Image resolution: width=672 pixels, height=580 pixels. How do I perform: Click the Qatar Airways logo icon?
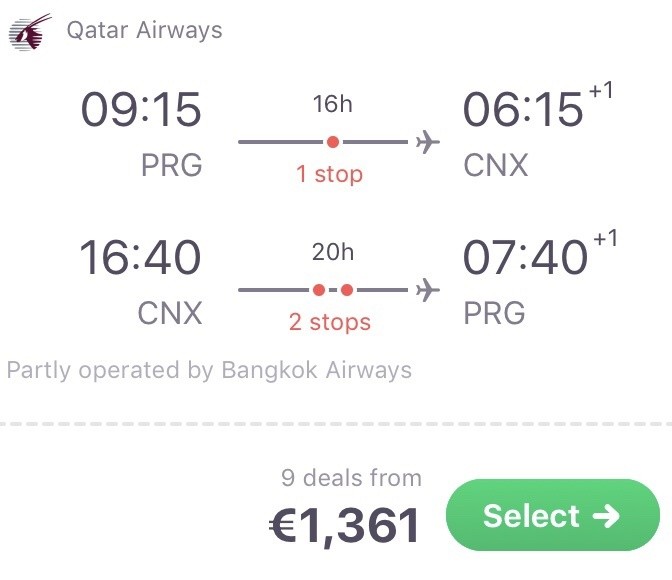click(x=30, y=32)
